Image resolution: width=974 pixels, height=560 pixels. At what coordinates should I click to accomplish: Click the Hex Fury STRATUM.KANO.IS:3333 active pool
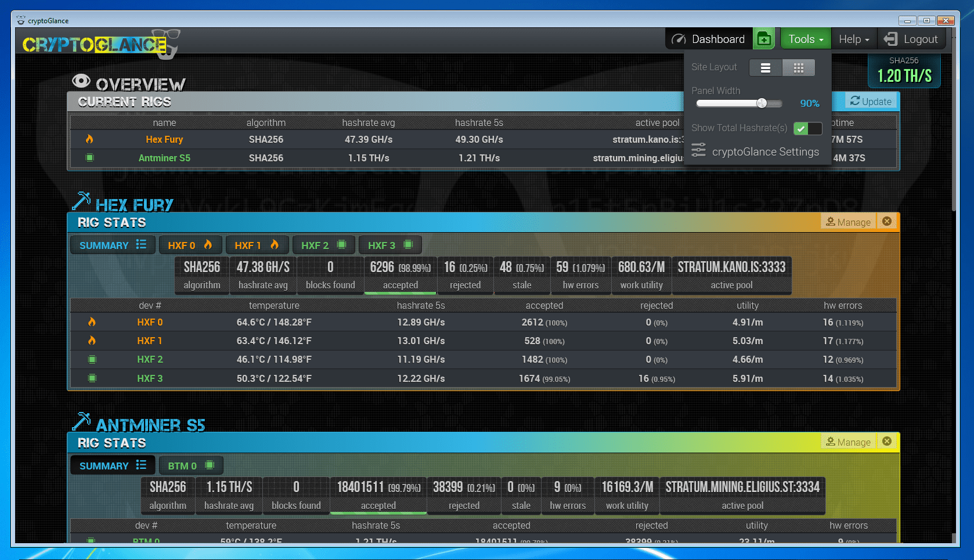click(731, 274)
